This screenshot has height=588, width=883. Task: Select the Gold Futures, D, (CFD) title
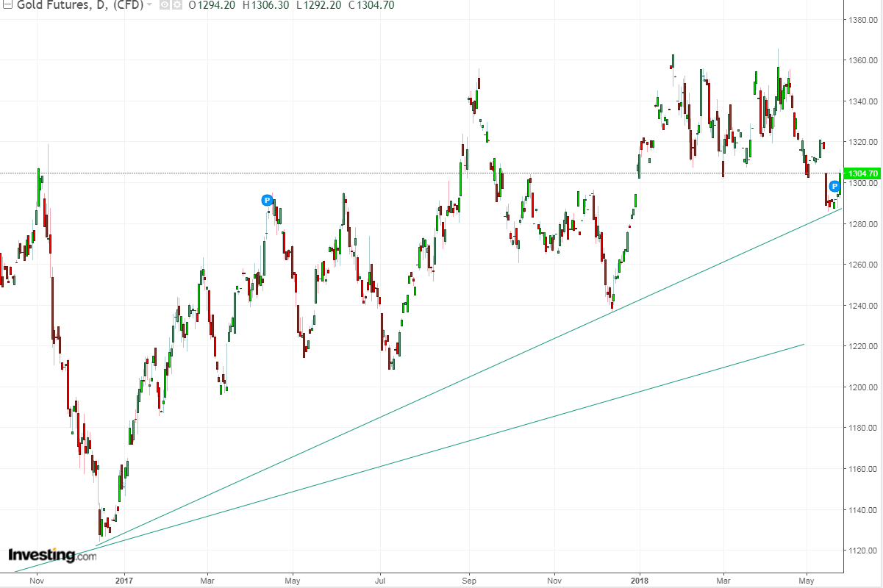coord(79,5)
